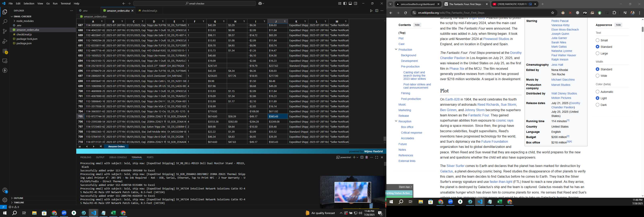Toggle the bottom panel layout icon
Image resolution: width=644 pixels, height=217 pixels.
click(350, 3)
